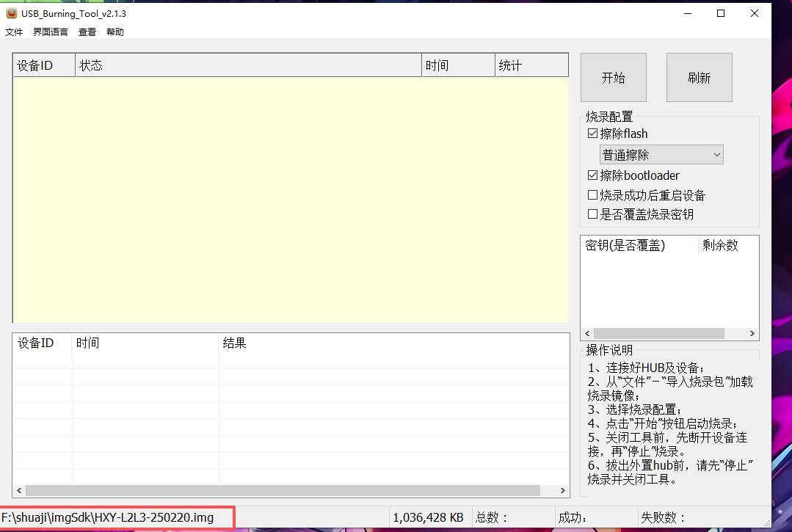The image size is (792, 532).
Task: Click the USB Burning Tool app icon
Action: (11, 14)
